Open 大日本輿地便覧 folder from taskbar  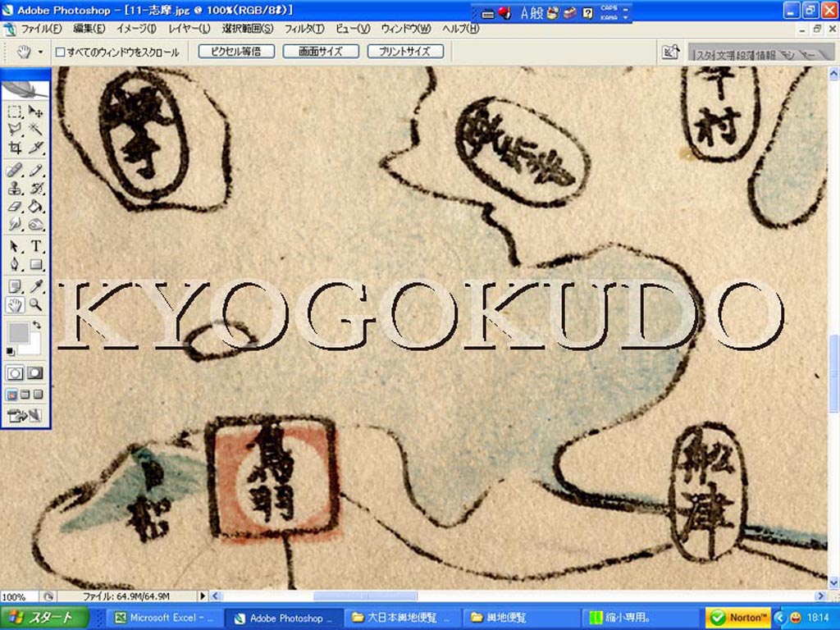coord(402,618)
